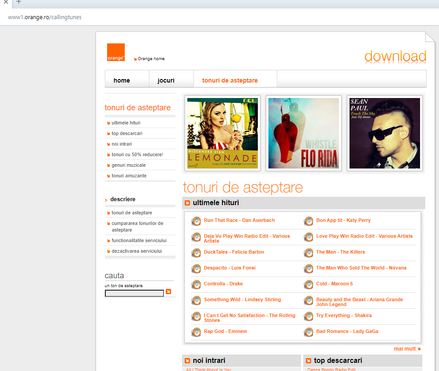Open Cold - Maroon 5 tone
The width and height of the screenshot is (439, 371).
point(334,283)
